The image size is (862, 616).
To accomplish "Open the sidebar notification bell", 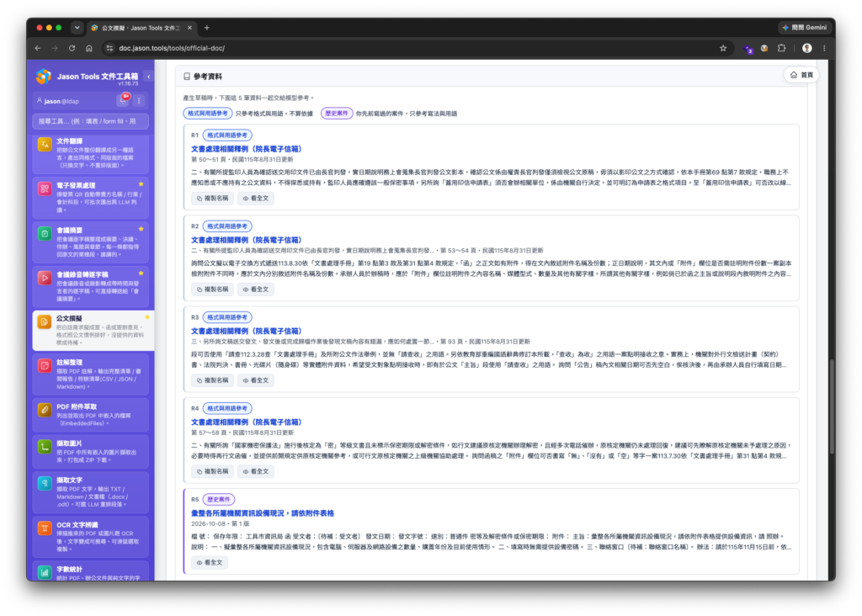I will 123,100.
